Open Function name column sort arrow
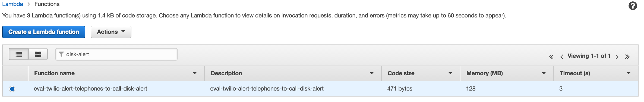 click(195, 73)
